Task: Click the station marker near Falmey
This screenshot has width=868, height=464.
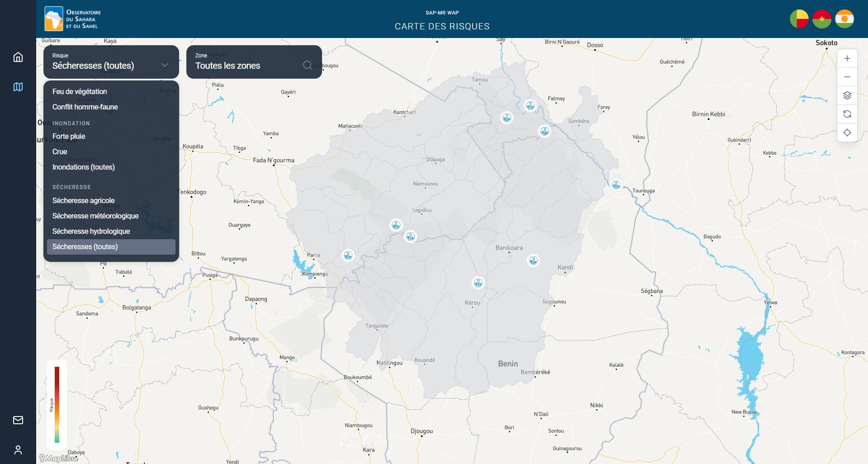Action: coord(530,106)
